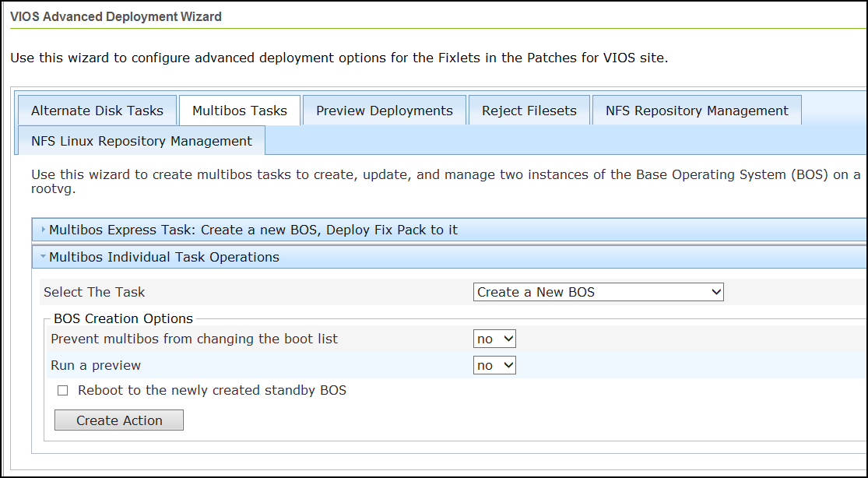
Task: Click the dropdown arrow beside Create a New BOS
Action: pyautogui.click(x=715, y=292)
